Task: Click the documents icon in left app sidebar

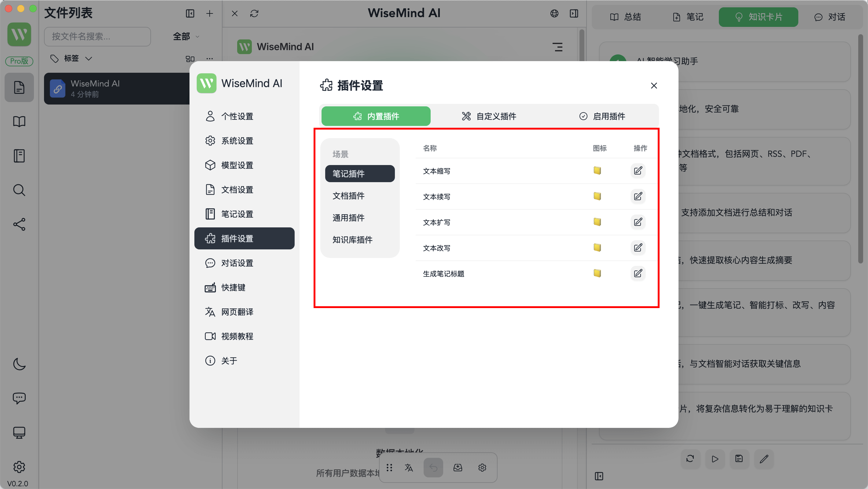Action: coord(19,87)
